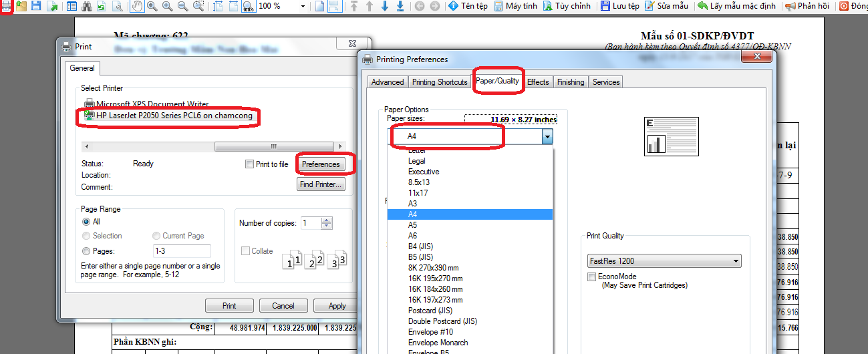Click the export document icon with green arrow

(52, 6)
